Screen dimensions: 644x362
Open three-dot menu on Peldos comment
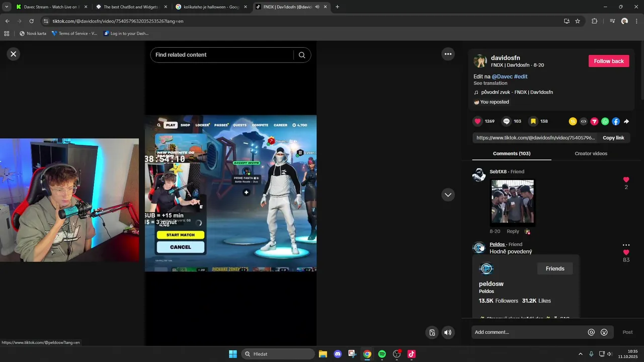[626, 245]
